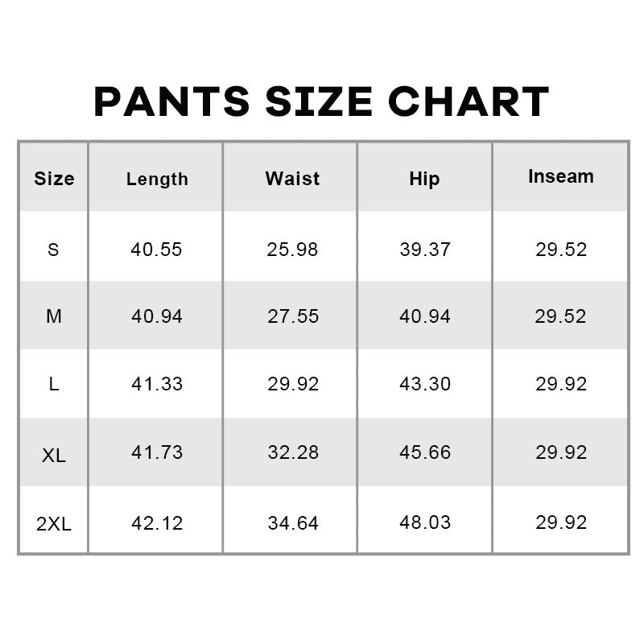Select the 39.37 hip value

click(x=425, y=250)
